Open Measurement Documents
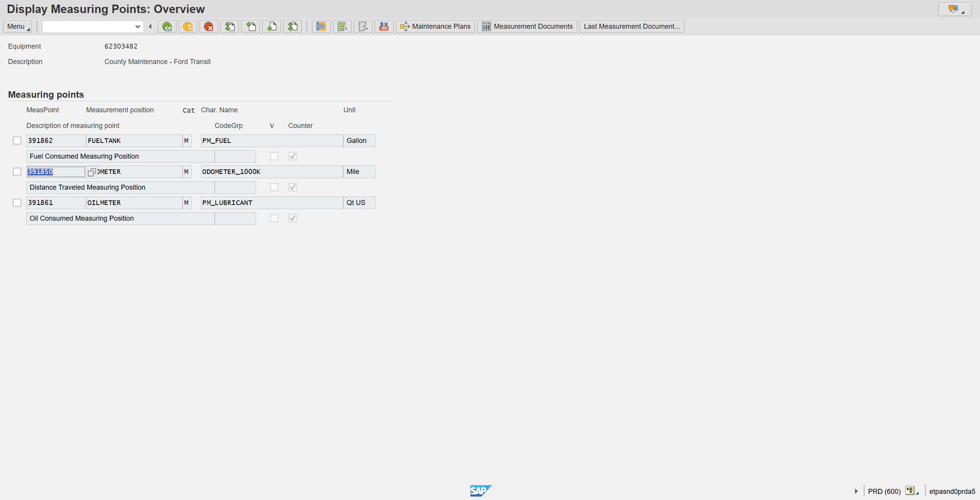Viewport: 980px width, 500px height. point(527,26)
